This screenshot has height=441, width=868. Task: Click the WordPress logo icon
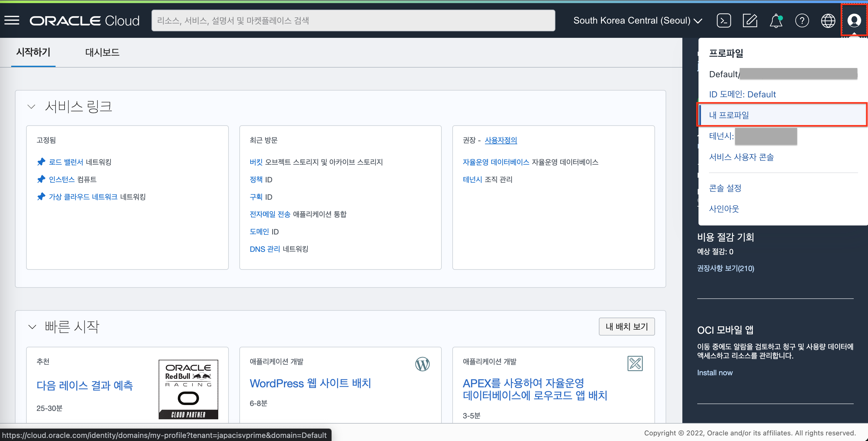click(x=422, y=364)
